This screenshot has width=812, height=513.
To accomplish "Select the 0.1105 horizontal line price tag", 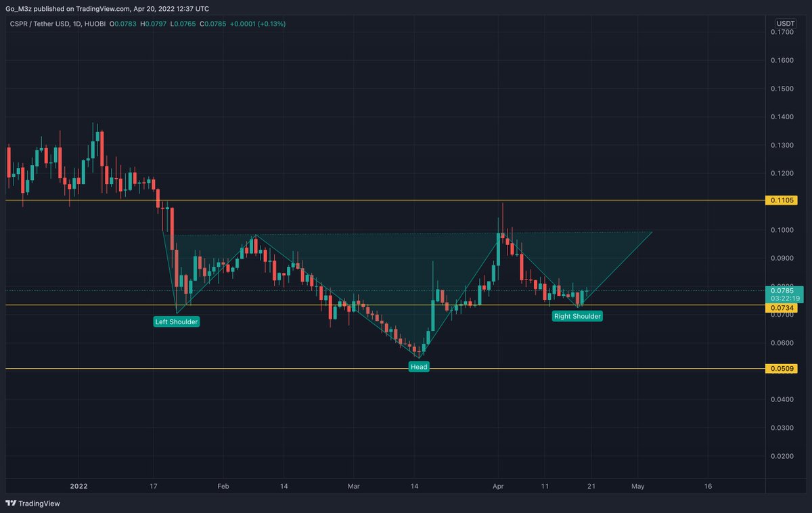I will tap(782, 200).
